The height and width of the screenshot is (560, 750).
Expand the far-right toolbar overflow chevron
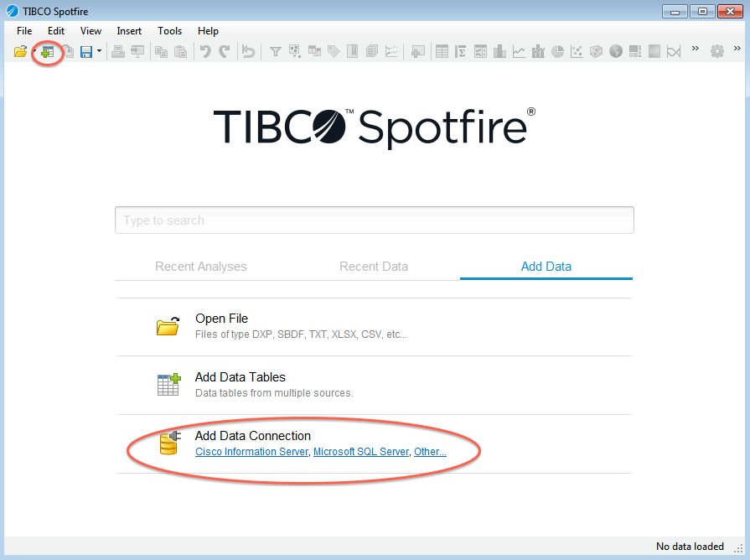tap(737, 50)
